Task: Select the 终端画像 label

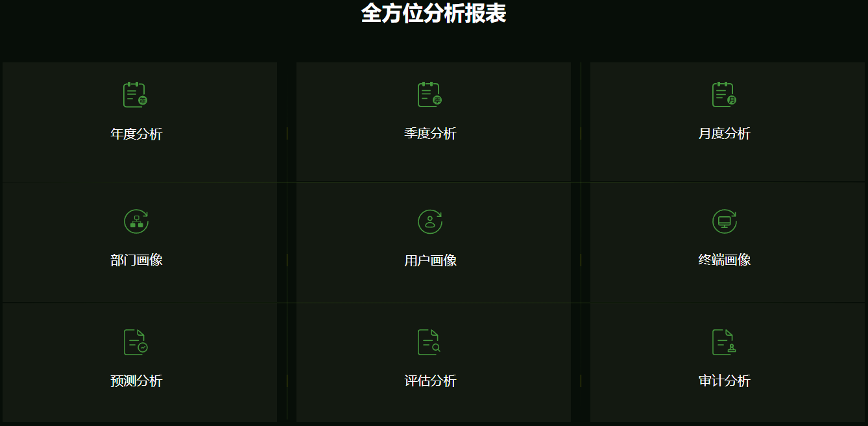Action: [x=725, y=260]
